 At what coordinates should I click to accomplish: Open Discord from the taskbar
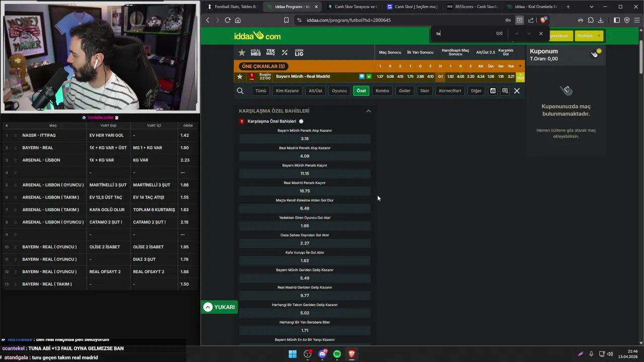(323, 354)
